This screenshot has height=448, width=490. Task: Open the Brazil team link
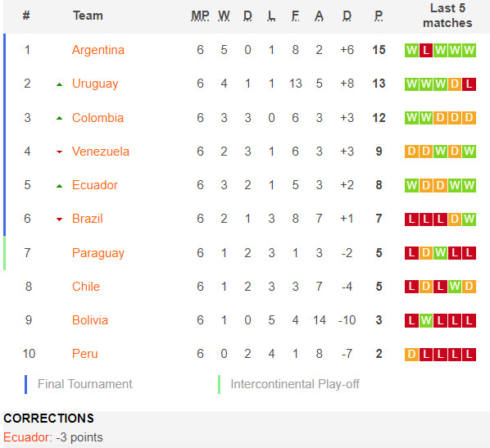87,219
